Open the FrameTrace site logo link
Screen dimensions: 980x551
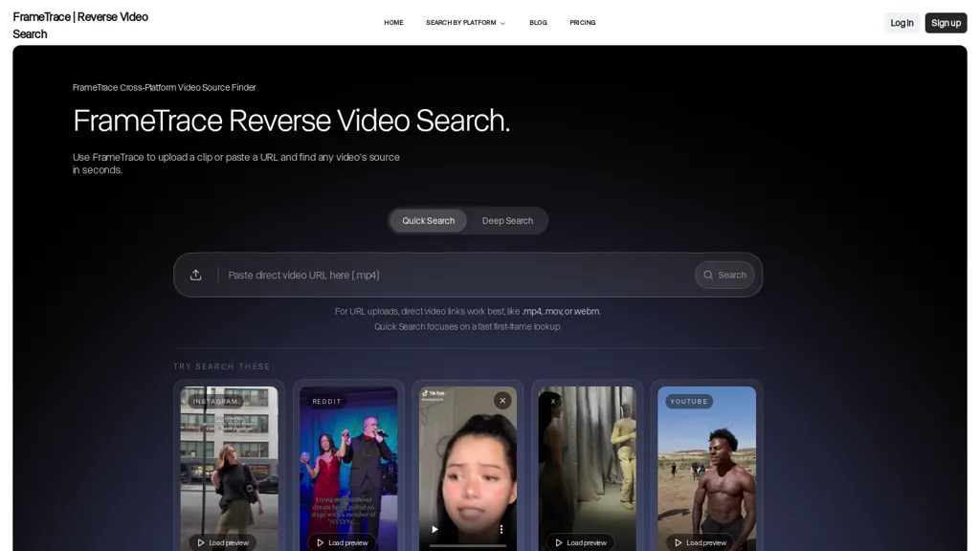(x=80, y=26)
